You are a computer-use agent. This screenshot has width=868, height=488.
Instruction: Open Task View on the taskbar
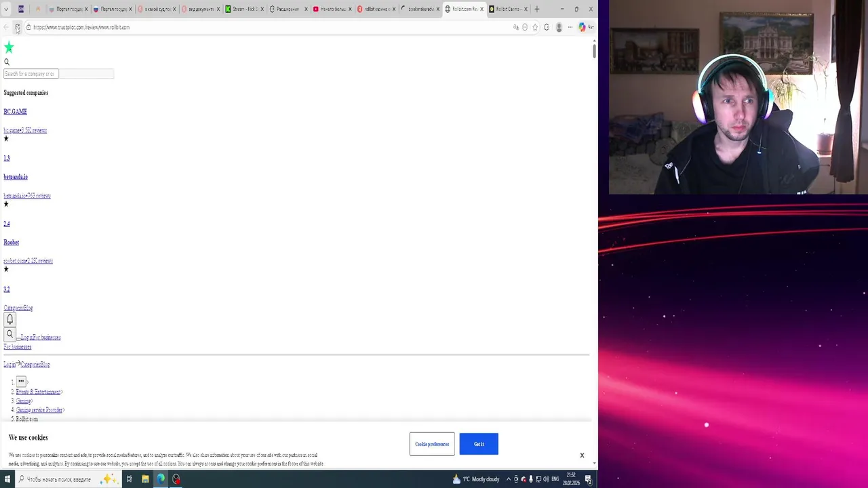tap(129, 479)
